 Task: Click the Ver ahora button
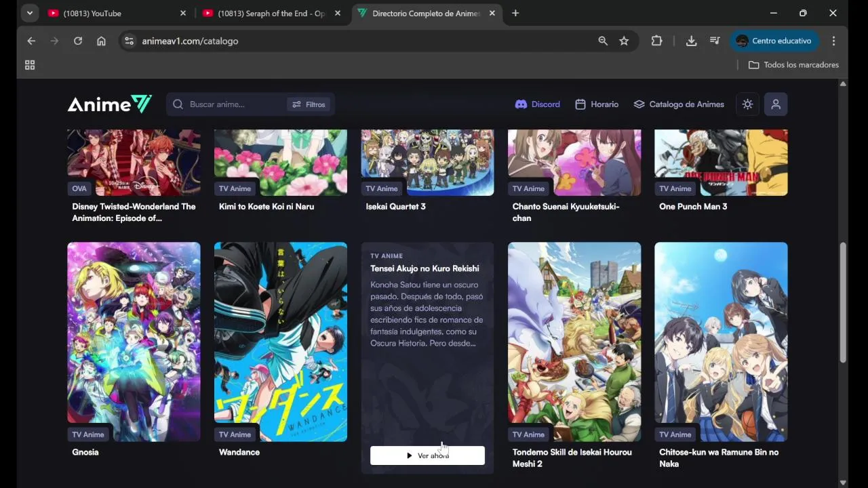[427, 455]
